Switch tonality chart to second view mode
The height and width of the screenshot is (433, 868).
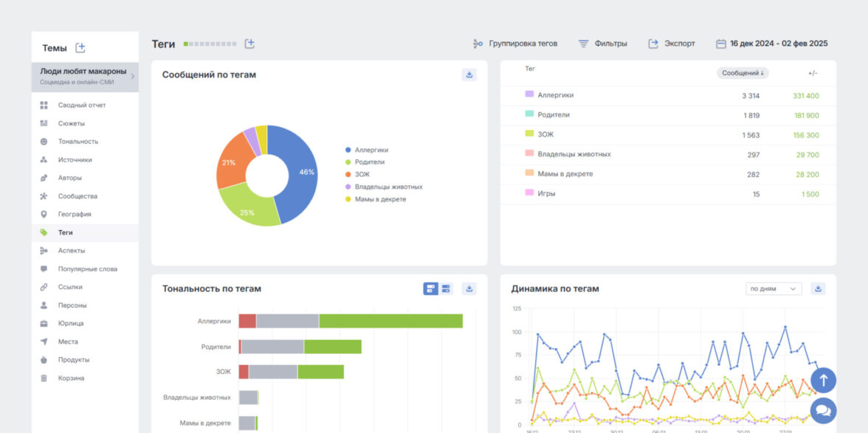point(446,288)
